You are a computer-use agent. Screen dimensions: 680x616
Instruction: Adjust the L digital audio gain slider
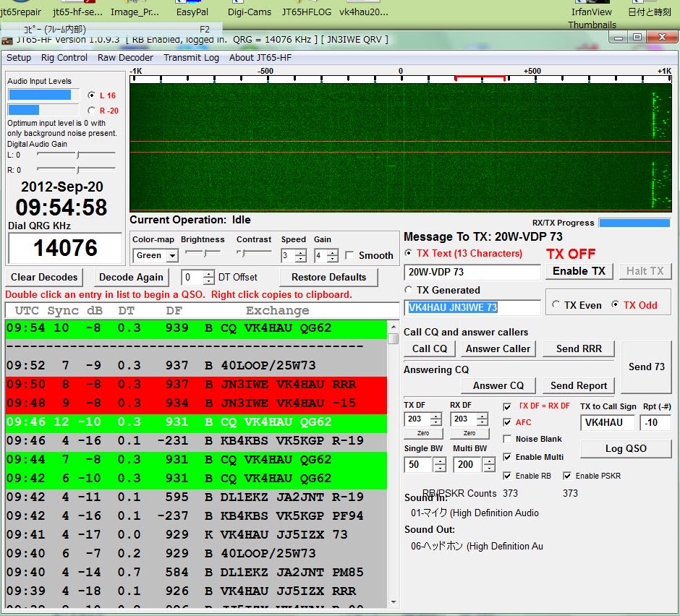click(77, 154)
